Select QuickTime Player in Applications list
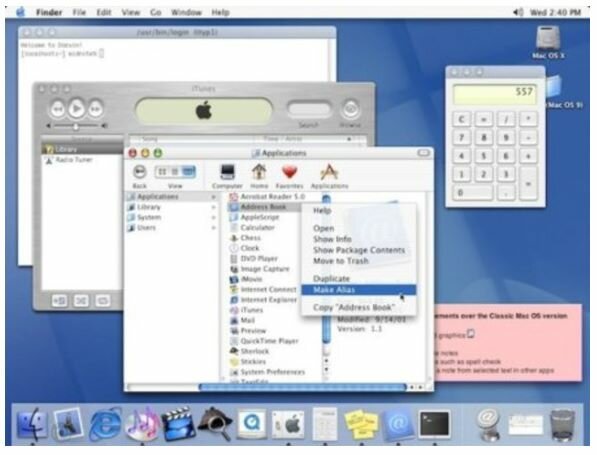The width and height of the screenshot is (597, 455). [270, 341]
